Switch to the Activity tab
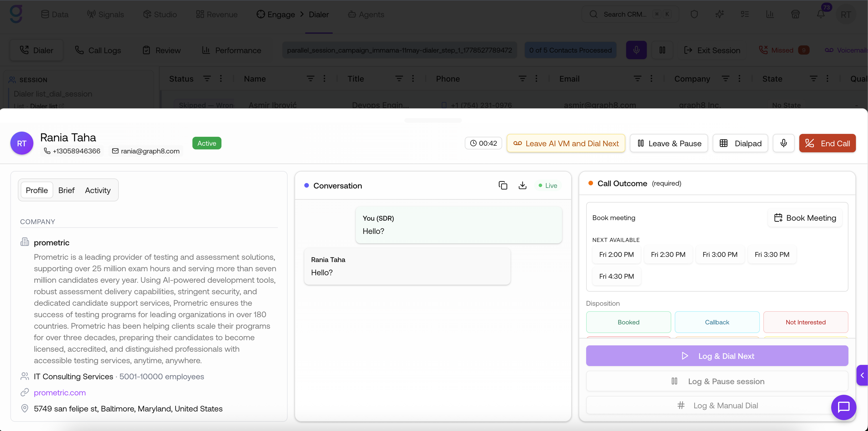Screen dimensions: 868x431 98,190
